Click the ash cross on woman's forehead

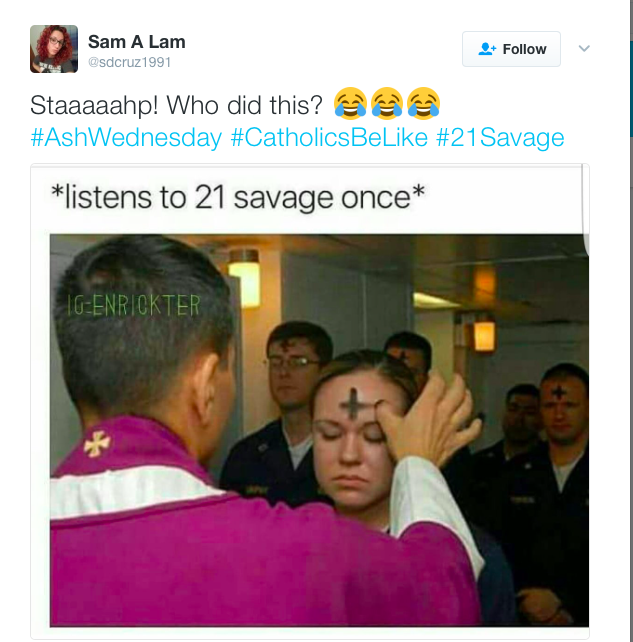354,404
